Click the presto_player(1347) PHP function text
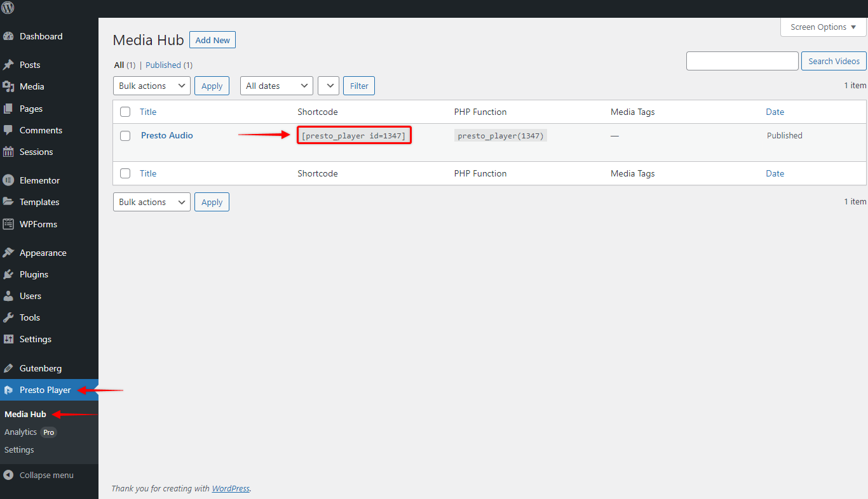 point(501,135)
